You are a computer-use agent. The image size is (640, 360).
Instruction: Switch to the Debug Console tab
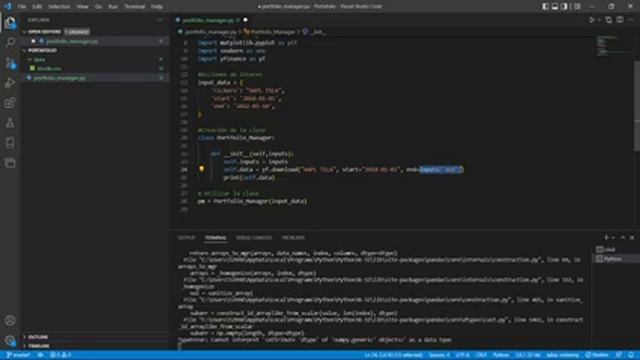[254, 238]
